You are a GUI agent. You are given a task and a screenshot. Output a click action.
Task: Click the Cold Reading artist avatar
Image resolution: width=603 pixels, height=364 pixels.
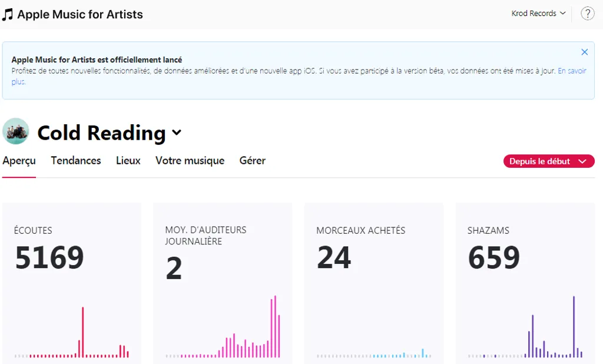(x=16, y=131)
